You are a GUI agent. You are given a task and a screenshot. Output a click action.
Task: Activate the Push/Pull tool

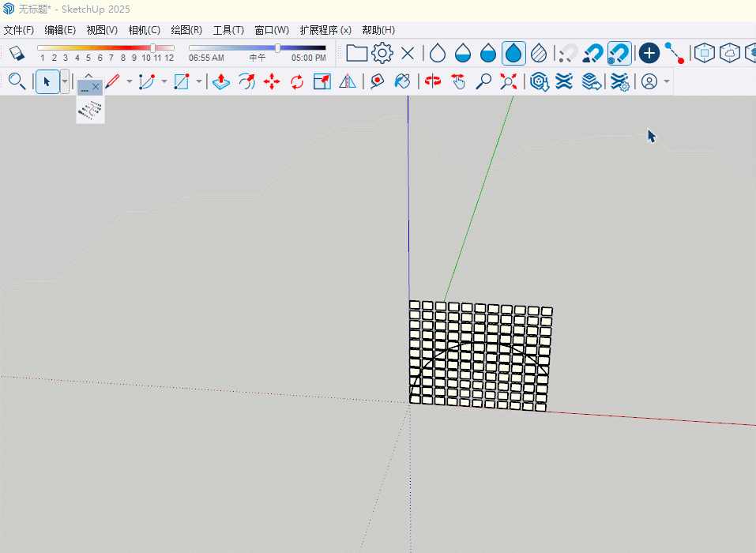(221, 81)
